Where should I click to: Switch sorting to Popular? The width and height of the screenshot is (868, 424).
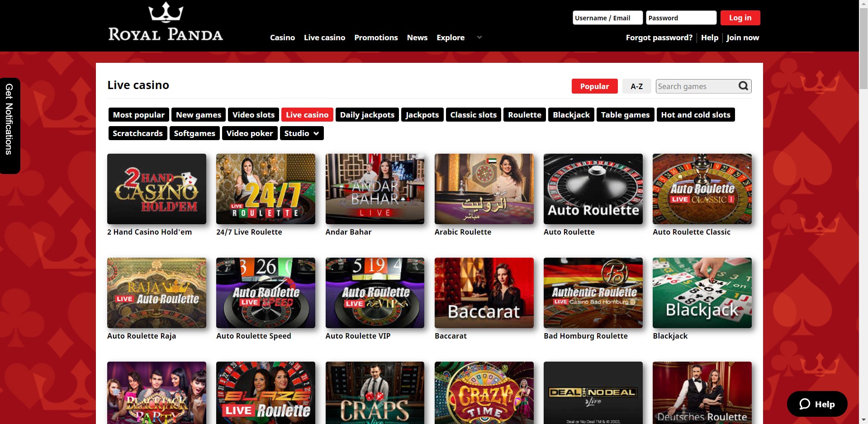[594, 86]
